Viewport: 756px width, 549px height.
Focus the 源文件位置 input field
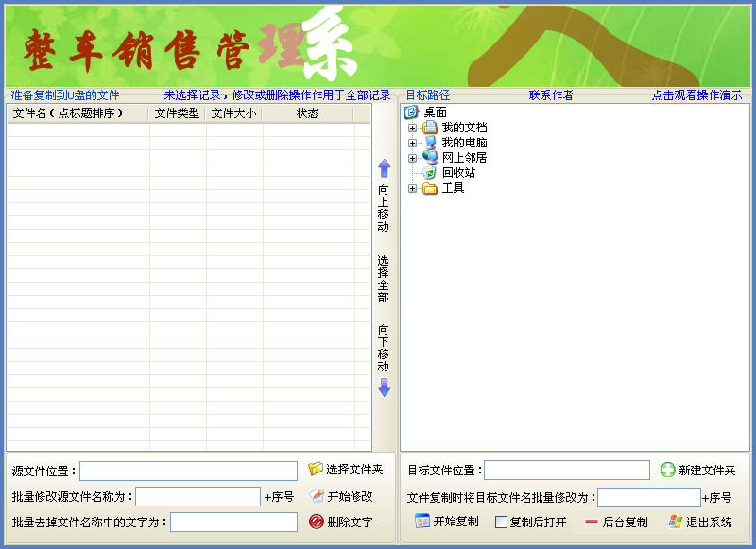coord(188,471)
